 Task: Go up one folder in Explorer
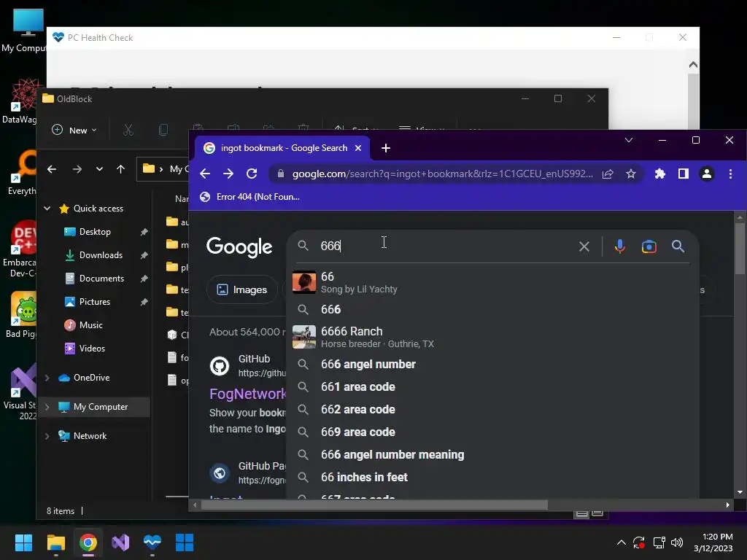pos(120,169)
